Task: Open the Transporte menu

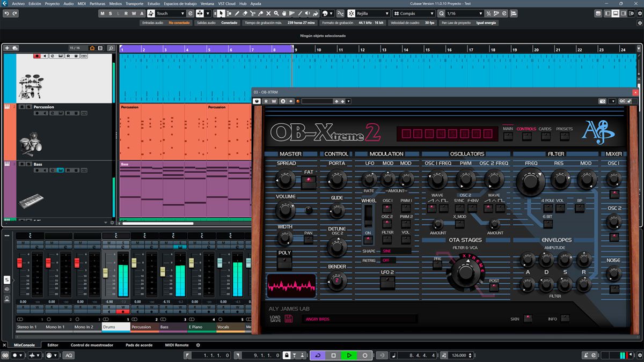Action: tap(135, 4)
